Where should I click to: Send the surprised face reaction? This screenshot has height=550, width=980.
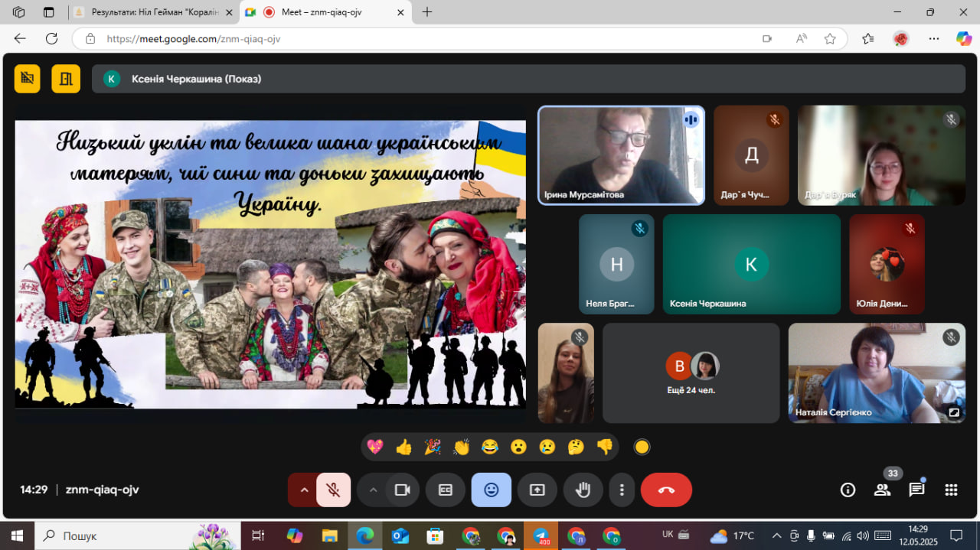[x=518, y=447]
